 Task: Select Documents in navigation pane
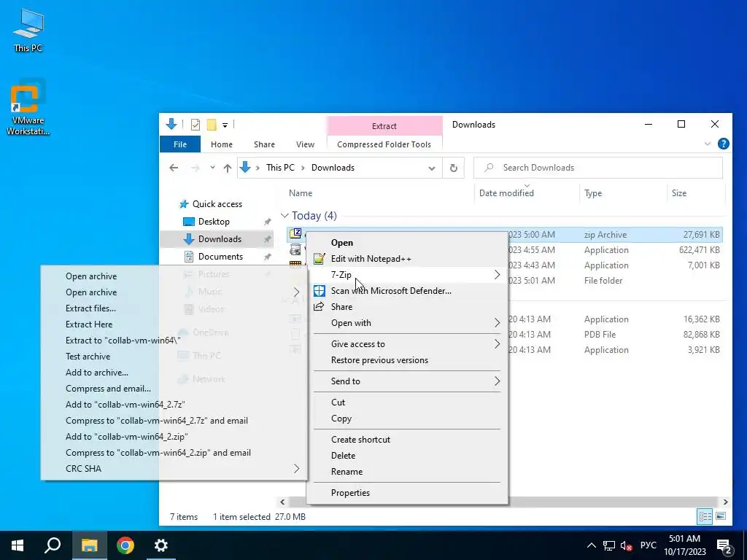click(220, 257)
